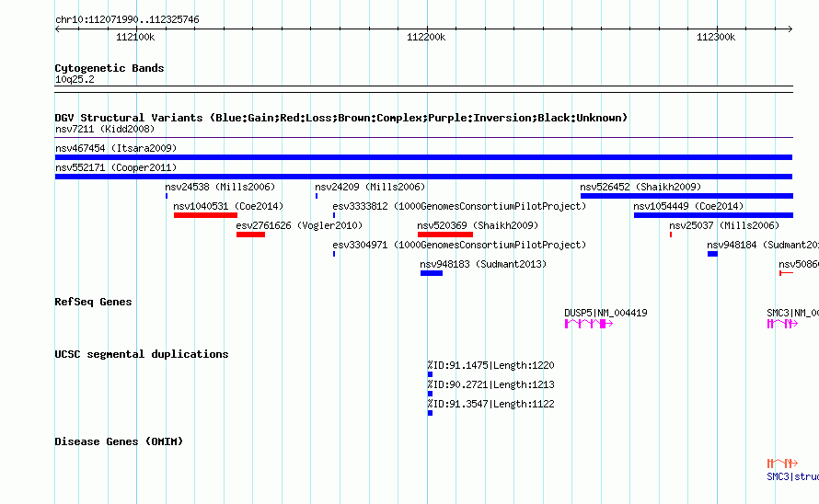Click the nsv1054449 (Coe2014) label
This screenshot has height=504, width=819.
coord(688,206)
